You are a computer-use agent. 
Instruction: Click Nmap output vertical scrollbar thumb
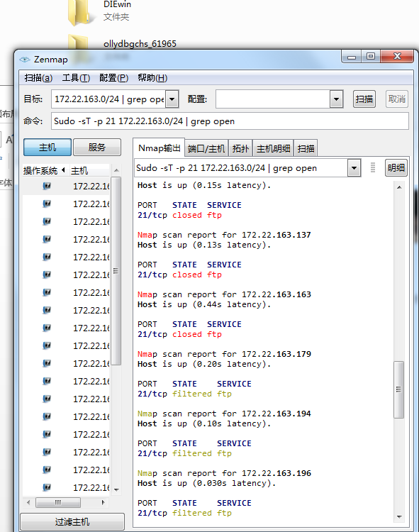point(399,389)
